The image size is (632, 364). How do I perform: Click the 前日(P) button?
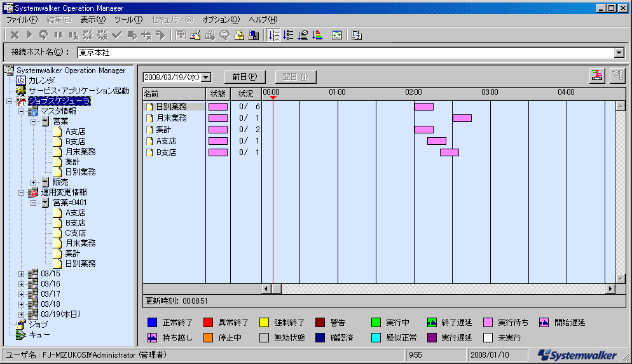click(x=245, y=77)
